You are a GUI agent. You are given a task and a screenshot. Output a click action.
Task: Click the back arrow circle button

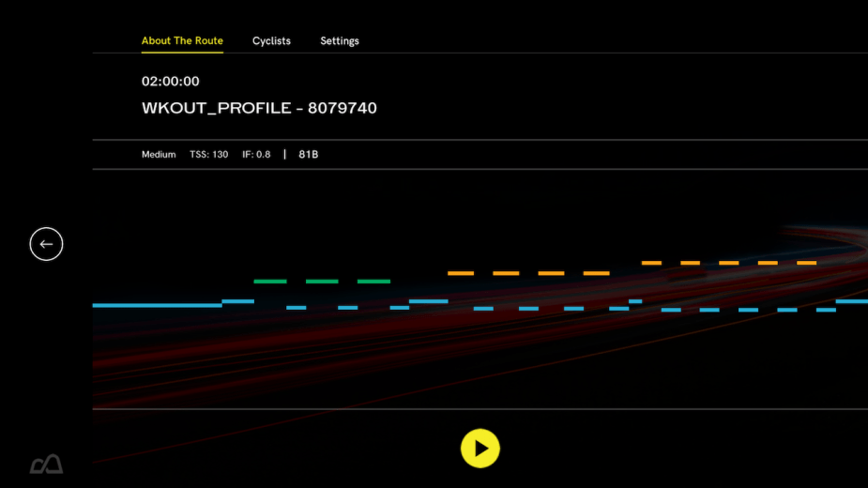click(46, 244)
